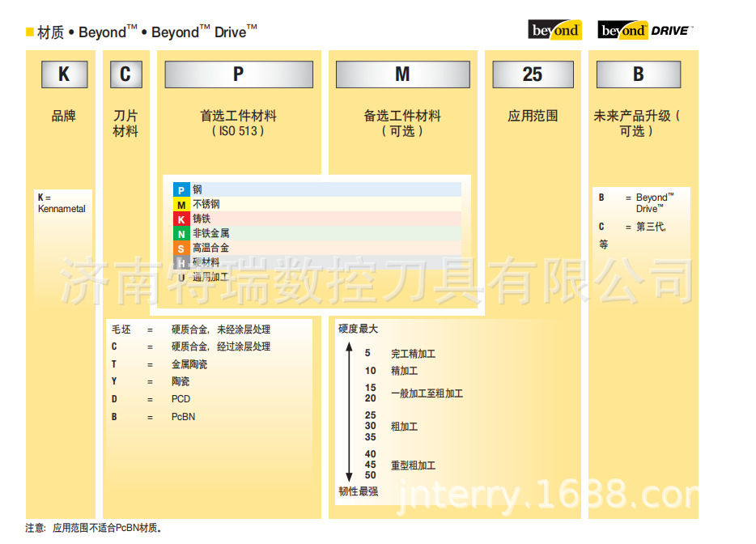Click the 材质 Beyond Drive title text
The image size is (756, 544).
point(147,32)
